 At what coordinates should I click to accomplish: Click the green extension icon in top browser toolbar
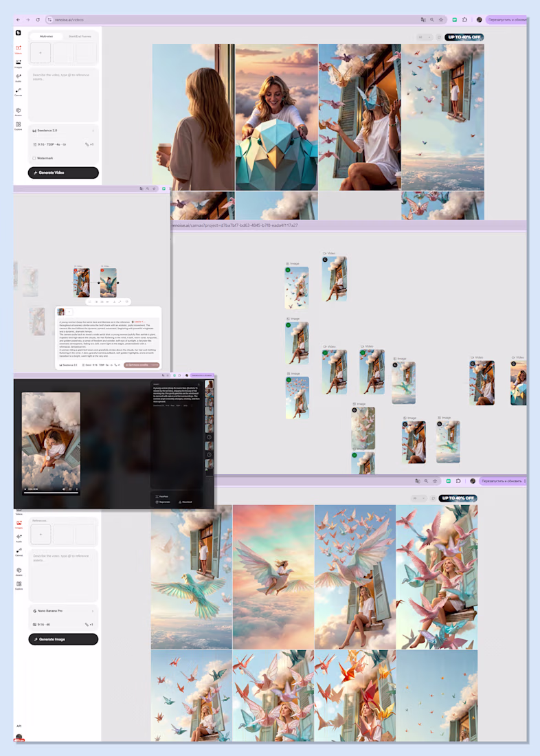tap(455, 20)
